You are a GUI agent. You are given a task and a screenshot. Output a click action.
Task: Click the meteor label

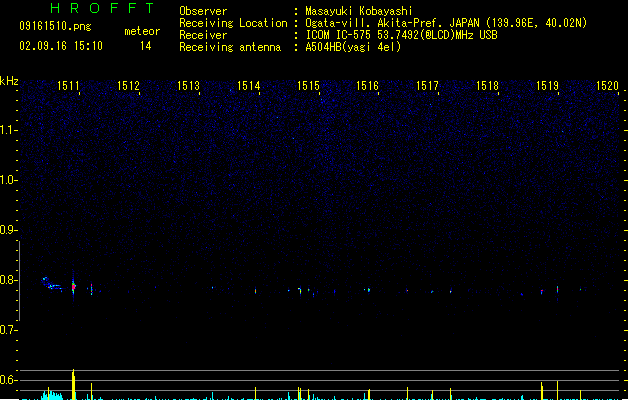tap(142, 31)
